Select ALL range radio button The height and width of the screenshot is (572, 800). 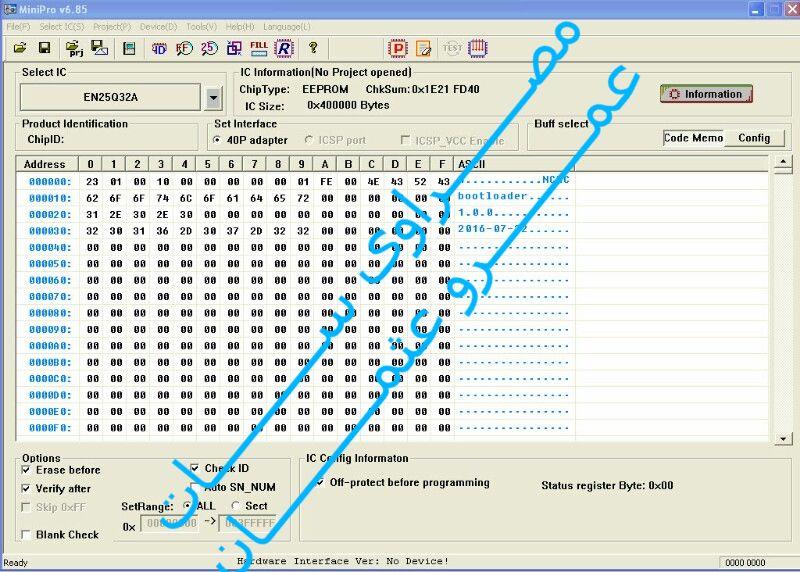coord(188,506)
